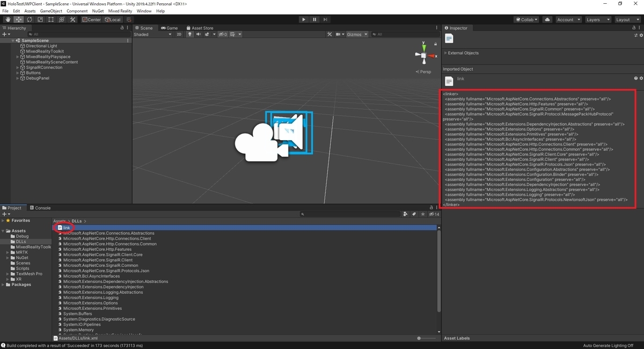Image resolution: width=644 pixels, height=349 pixels.
Task: Open the Collab dropdown
Action: pyautogui.click(x=526, y=19)
